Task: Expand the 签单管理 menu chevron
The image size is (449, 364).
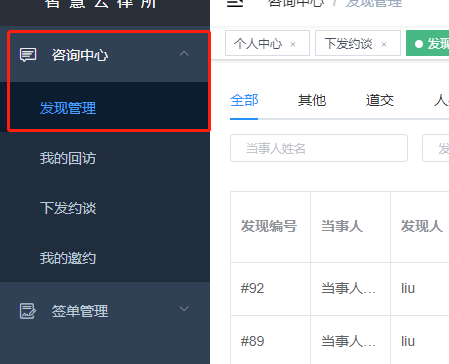Action: 184,309
